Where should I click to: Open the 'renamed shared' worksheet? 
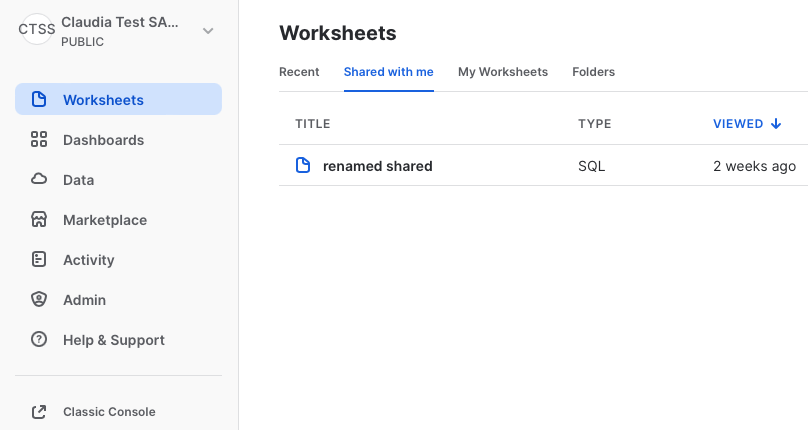[x=377, y=166]
